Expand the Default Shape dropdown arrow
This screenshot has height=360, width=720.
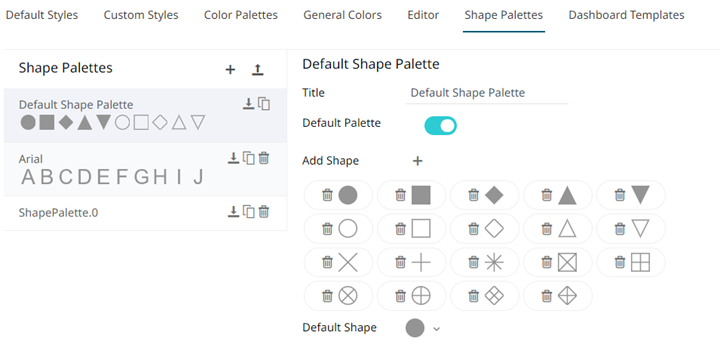437,329
